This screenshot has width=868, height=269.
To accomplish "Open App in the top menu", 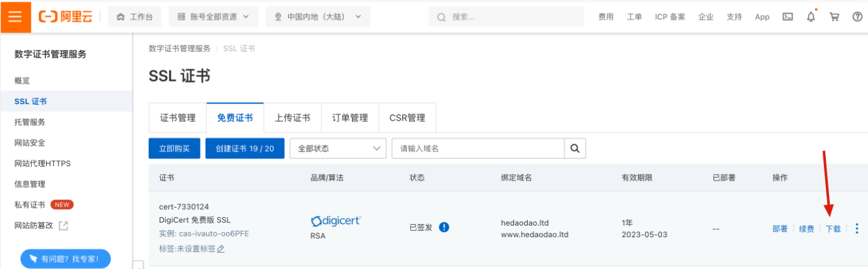I will coord(762,17).
